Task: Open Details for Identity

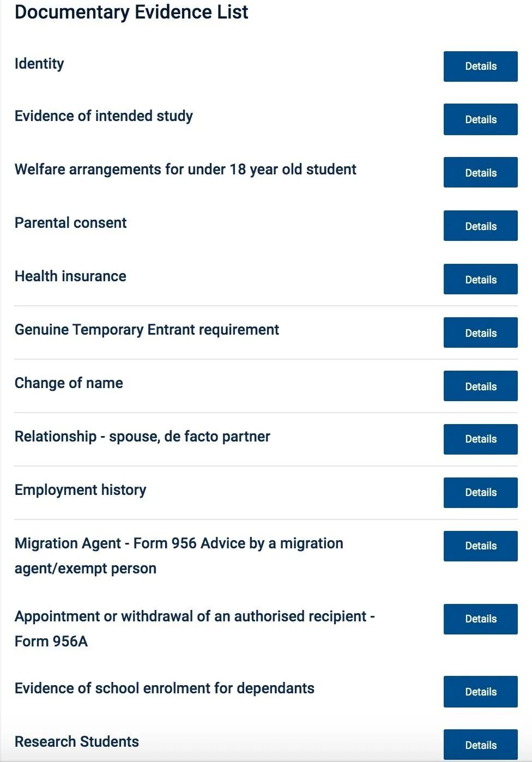Action: coord(480,66)
